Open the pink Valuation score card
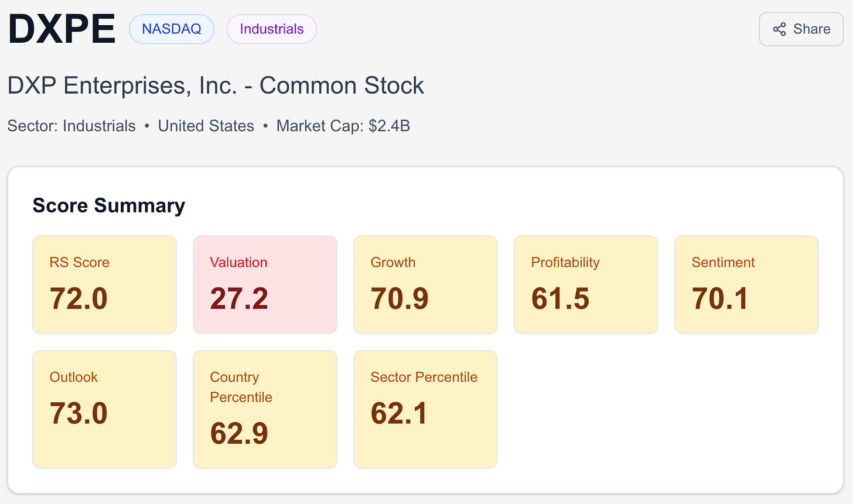Screen dimensions: 853x504 pyautogui.click(x=265, y=284)
